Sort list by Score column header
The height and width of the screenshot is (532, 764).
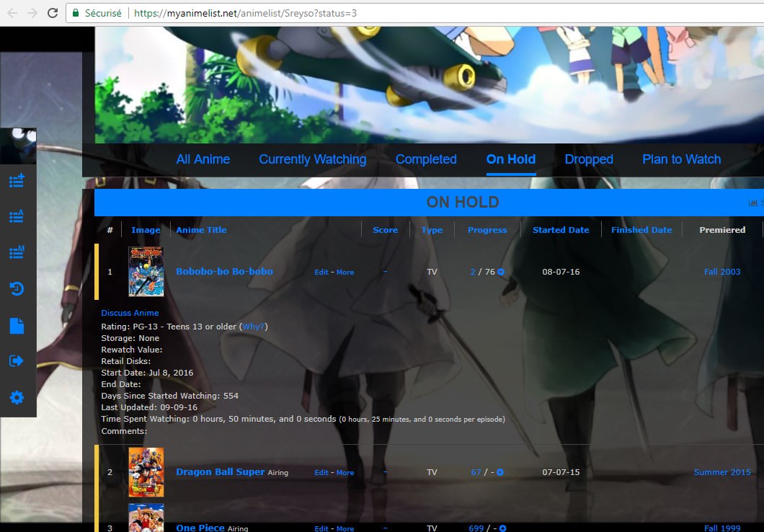pos(385,230)
